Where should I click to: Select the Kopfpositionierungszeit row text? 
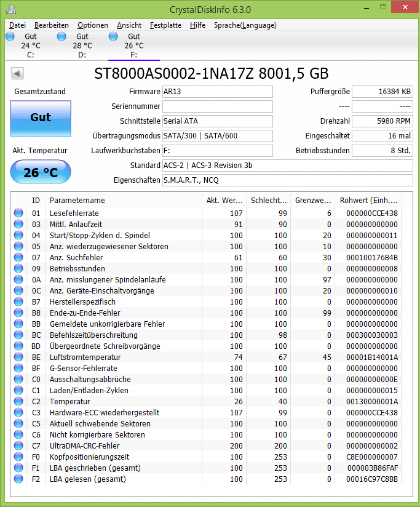click(x=90, y=457)
